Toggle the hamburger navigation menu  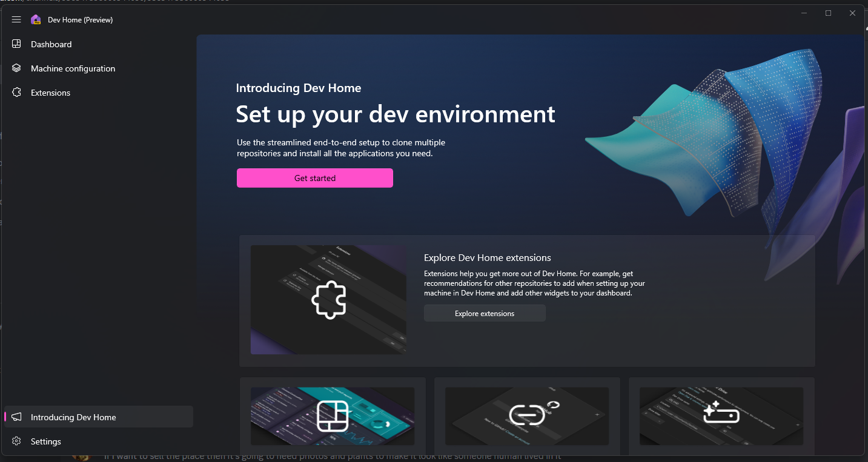[16, 20]
